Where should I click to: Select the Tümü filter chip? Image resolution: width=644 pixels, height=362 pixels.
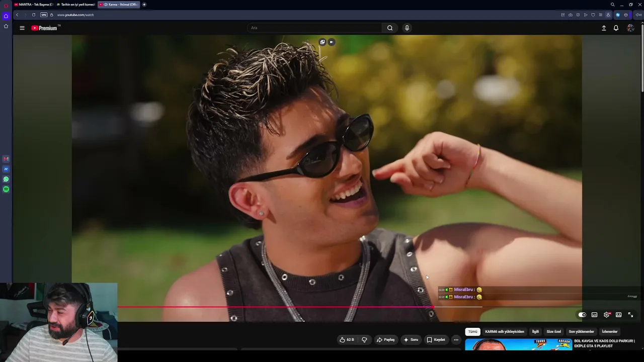tap(472, 332)
